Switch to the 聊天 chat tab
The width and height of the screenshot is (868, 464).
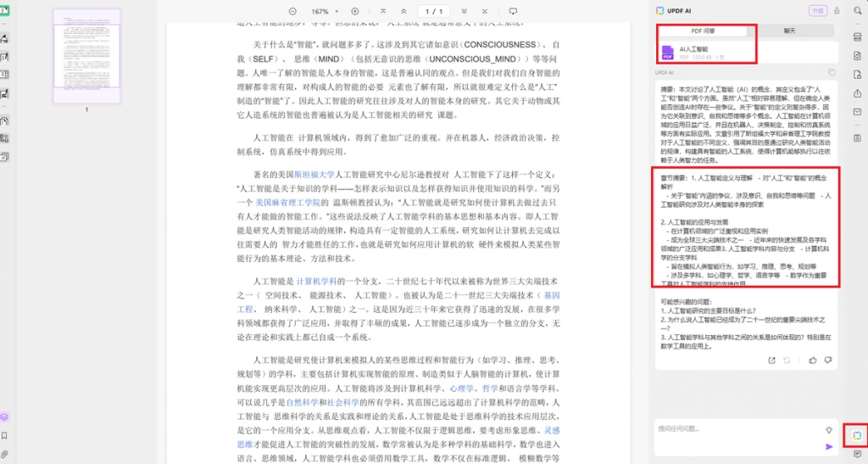[789, 31]
